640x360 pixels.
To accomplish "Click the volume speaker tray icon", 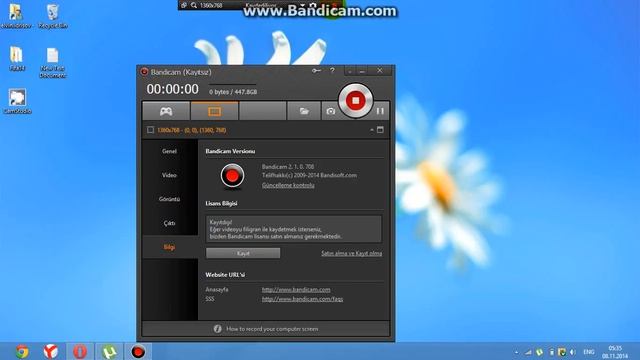I will 573,352.
